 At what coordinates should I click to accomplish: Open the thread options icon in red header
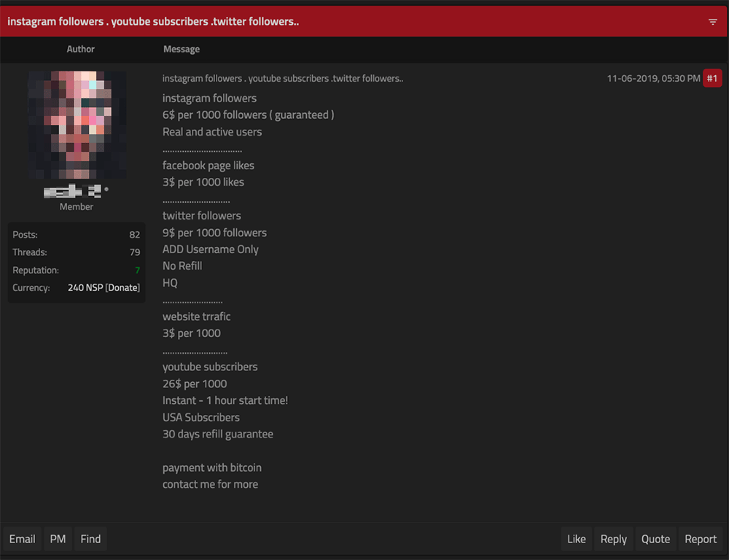coord(713,22)
